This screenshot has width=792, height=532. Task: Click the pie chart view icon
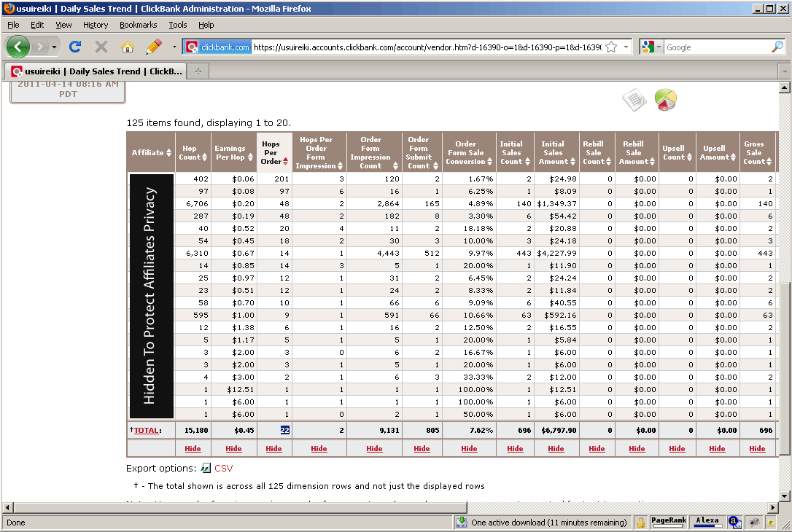[665, 101]
